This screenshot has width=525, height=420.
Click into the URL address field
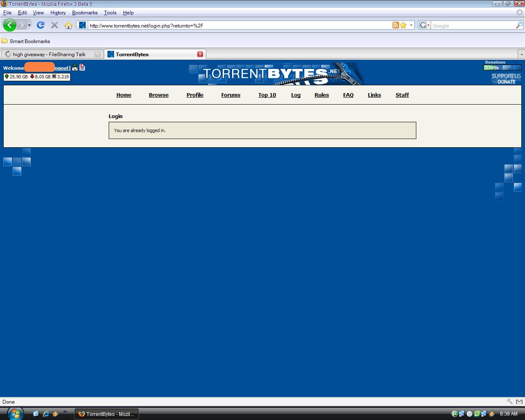240,25
